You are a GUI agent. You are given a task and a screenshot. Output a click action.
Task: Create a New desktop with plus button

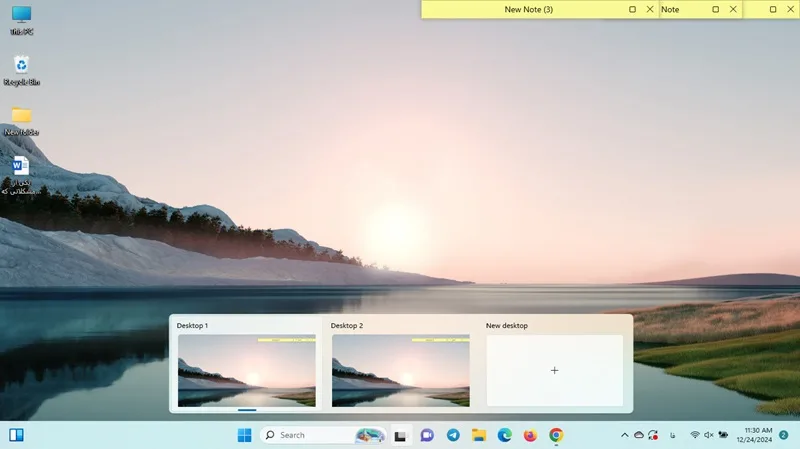pos(555,370)
